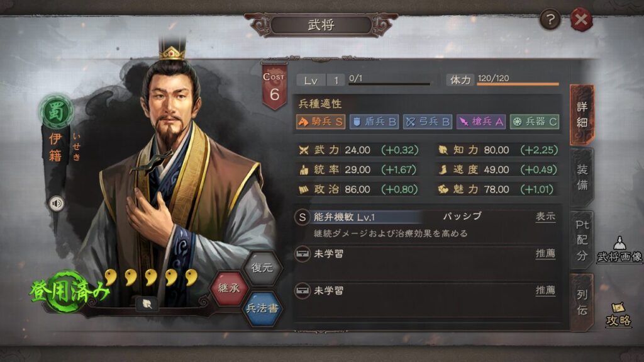
Task: Select the 槍兵 A spear aptitude badge
Action: pos(481,122)
